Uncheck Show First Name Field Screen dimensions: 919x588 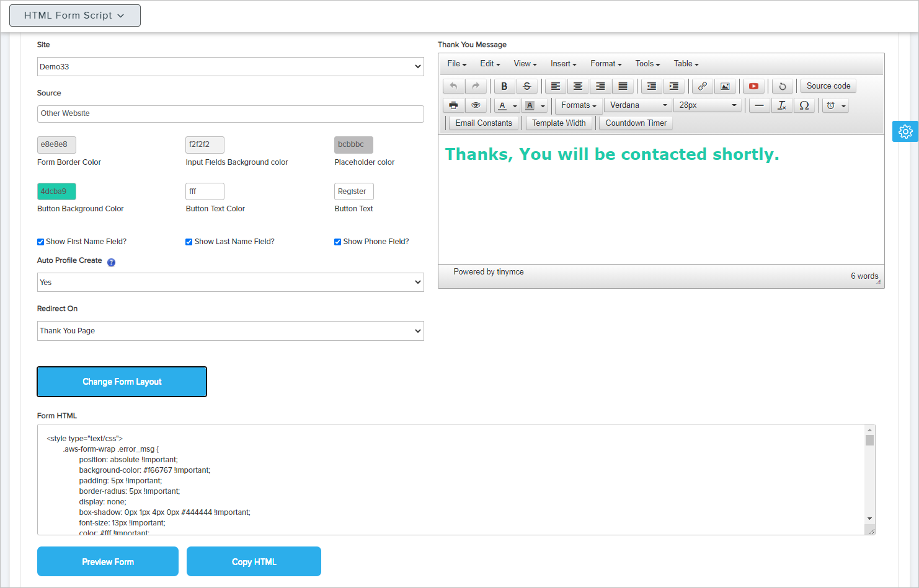tap(41, 242)
